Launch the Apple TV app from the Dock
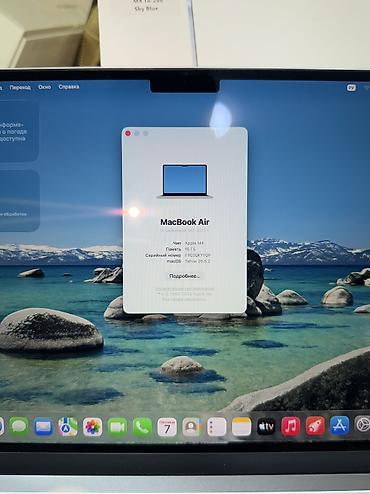 click(x=266, y=426)
